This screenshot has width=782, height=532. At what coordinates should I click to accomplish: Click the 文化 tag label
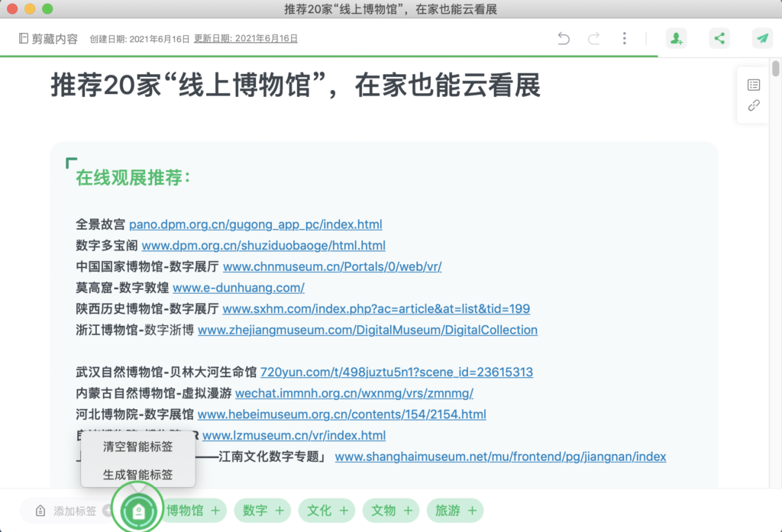(319, 511)
